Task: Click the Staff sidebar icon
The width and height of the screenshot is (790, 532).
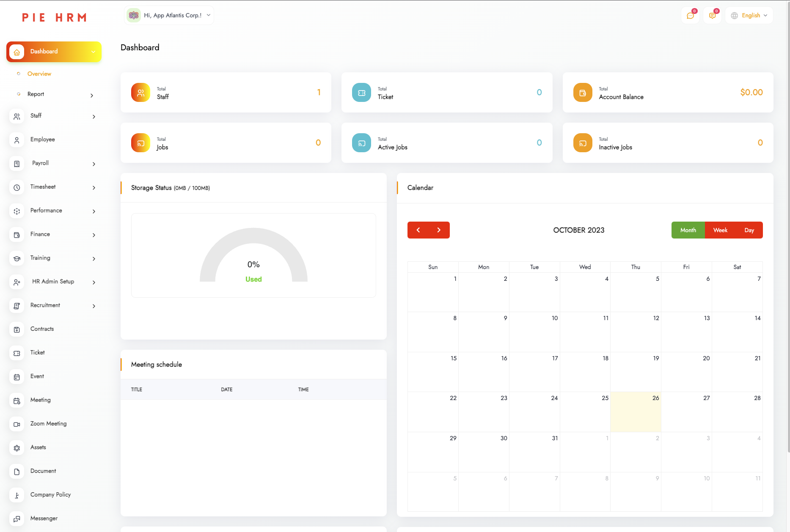Action: (17, 116)
